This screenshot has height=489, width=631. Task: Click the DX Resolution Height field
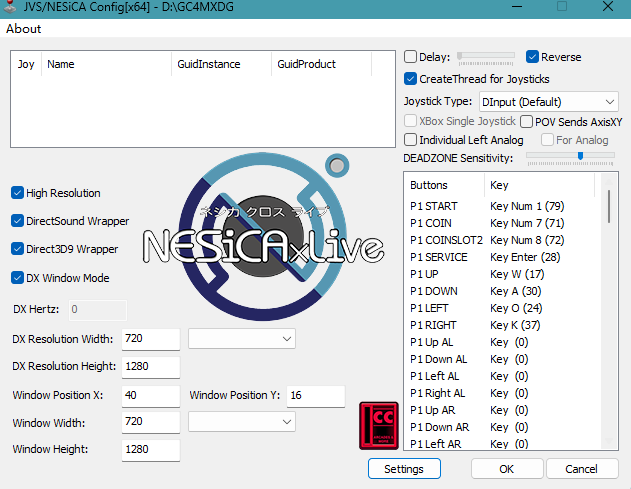(151, 367)
